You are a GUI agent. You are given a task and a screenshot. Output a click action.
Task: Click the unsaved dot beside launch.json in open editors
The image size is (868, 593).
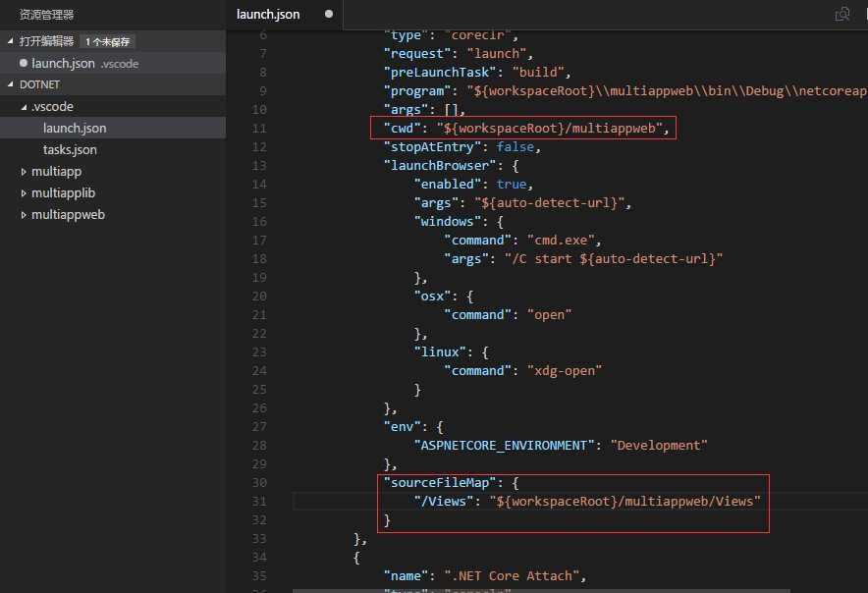tap(24, 63)
